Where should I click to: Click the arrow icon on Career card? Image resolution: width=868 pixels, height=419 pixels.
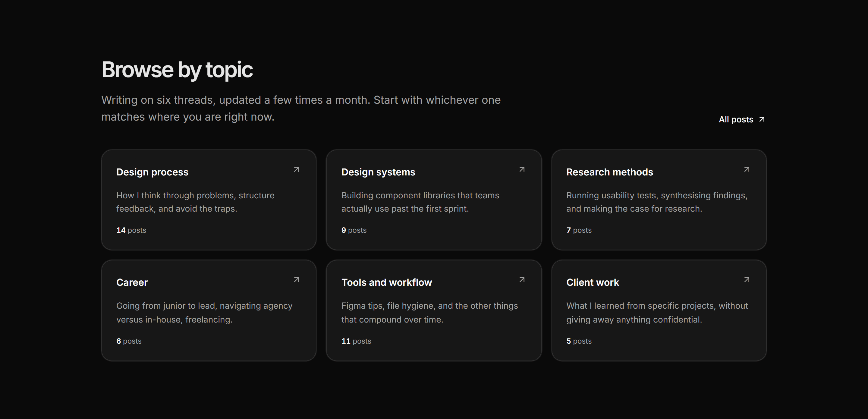click(x=297, y=280)
